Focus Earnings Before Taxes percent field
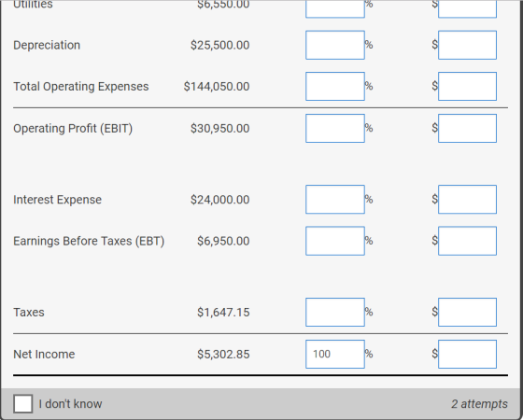 335,241
